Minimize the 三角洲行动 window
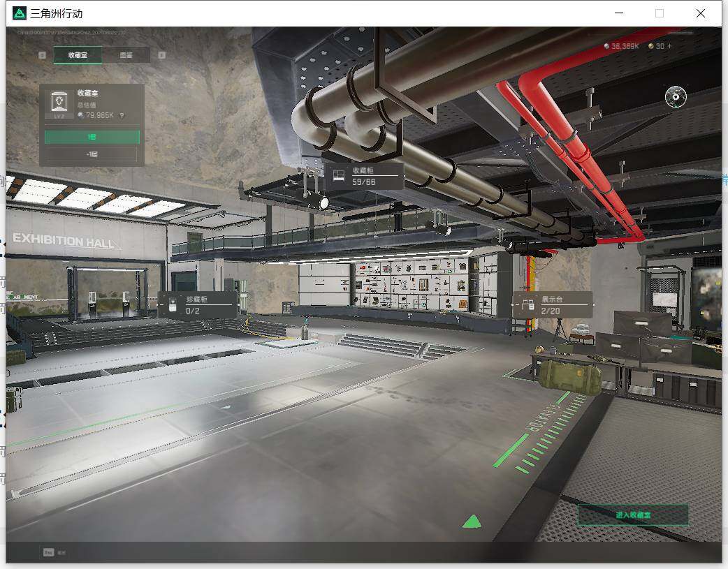 (x=619, y=13)
